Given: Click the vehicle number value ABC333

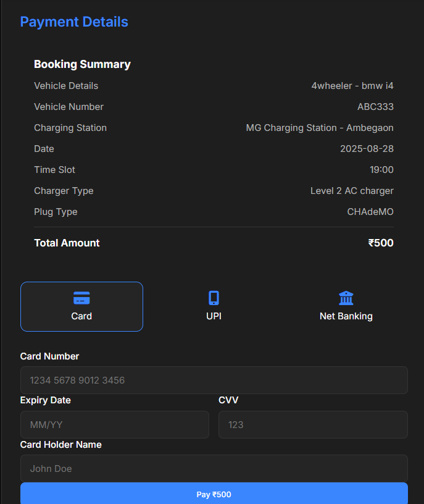Looking at the screenshot, I should click(x=375, y=107).
